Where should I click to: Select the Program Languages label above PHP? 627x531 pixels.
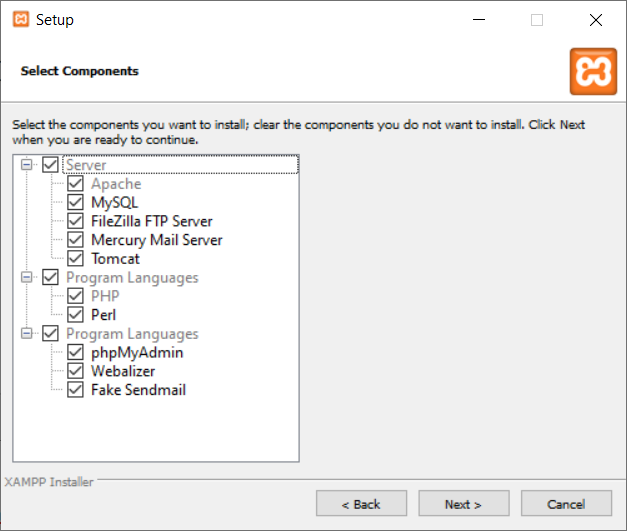point(132,277)
